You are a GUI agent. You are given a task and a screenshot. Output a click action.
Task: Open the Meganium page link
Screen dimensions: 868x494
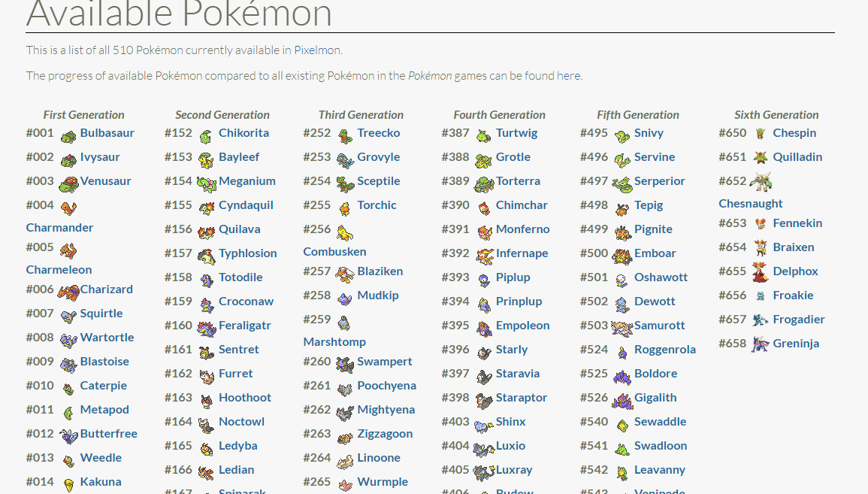click(247, 181)
